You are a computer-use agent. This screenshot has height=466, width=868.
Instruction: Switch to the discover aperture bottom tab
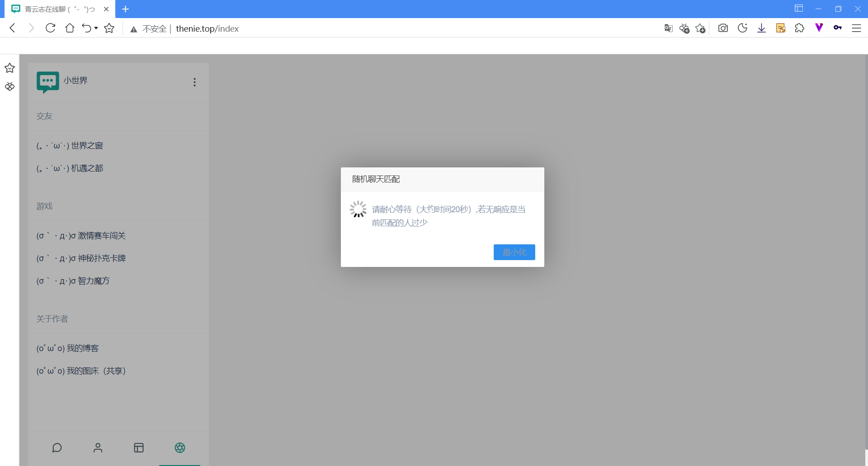(x=180, y=448)
